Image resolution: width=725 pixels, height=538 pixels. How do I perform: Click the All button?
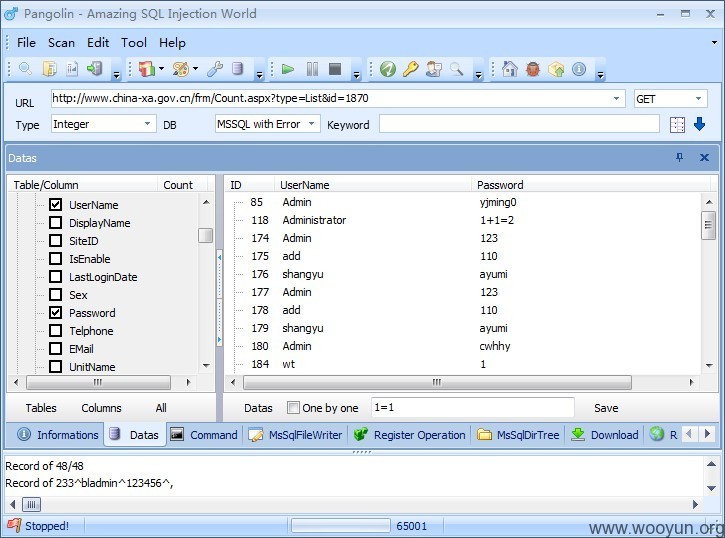click(x=161, y=408)
